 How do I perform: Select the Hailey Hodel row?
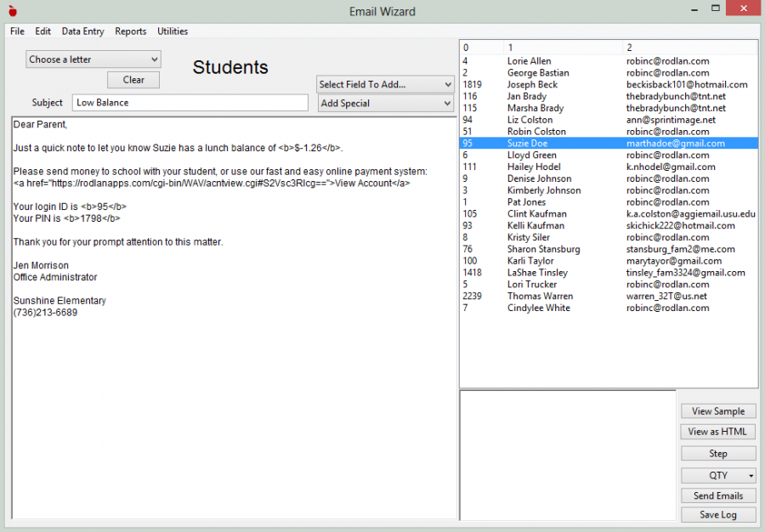coord(609,167)
